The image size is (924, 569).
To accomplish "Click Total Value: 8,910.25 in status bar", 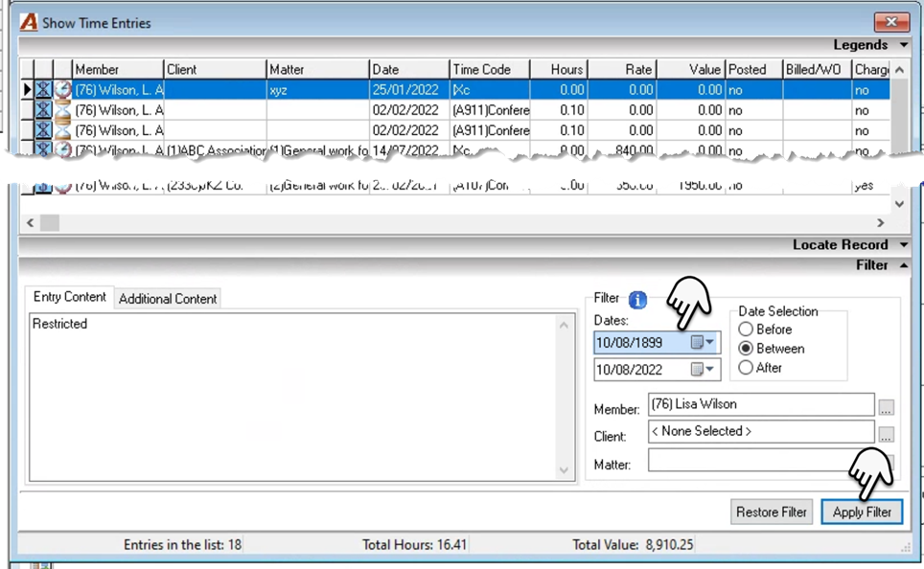I will (x=633, y=544).
